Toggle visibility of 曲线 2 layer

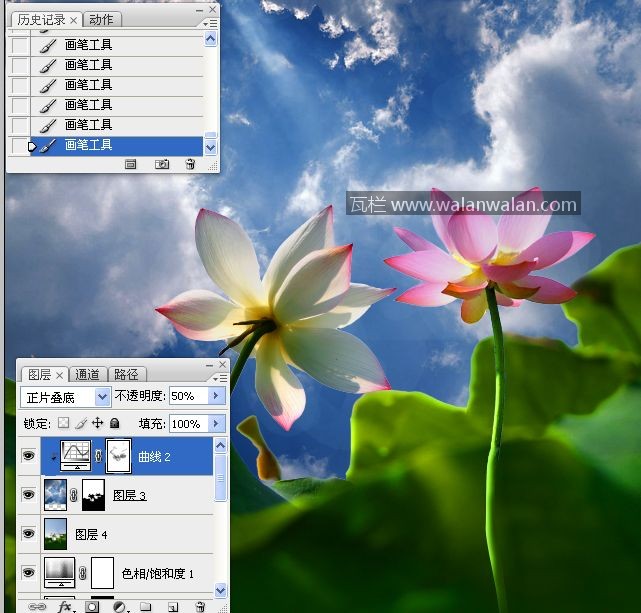coord(28,456)
